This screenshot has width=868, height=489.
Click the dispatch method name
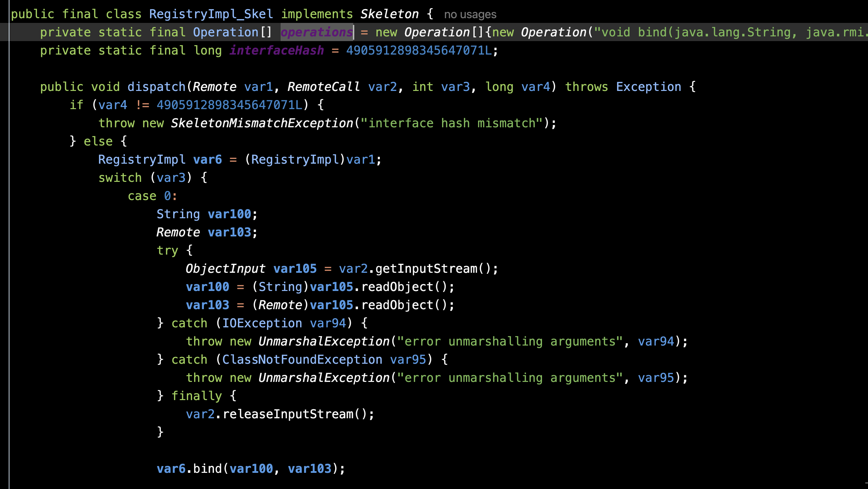(156, 87)
